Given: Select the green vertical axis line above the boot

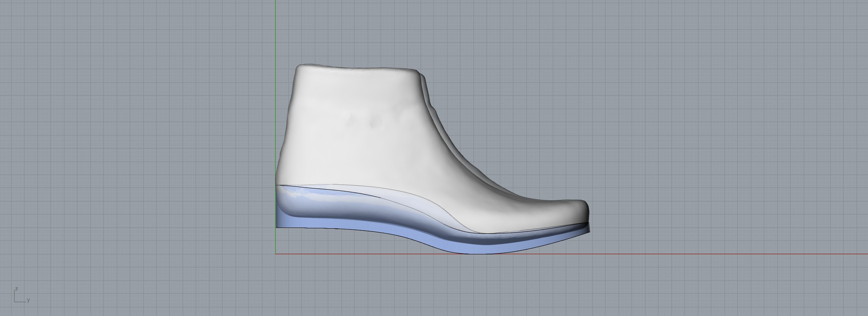Looking at the screenshot, I should pos(275,32).
